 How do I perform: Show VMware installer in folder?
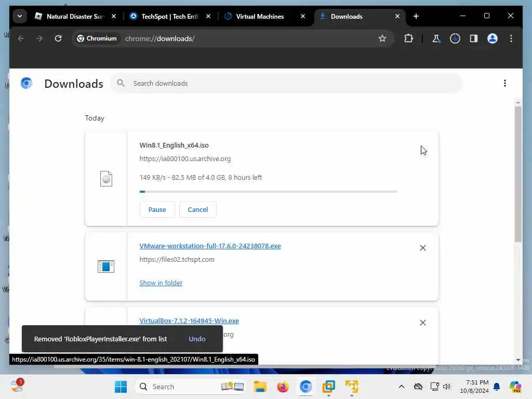click(x=161, y=283)
